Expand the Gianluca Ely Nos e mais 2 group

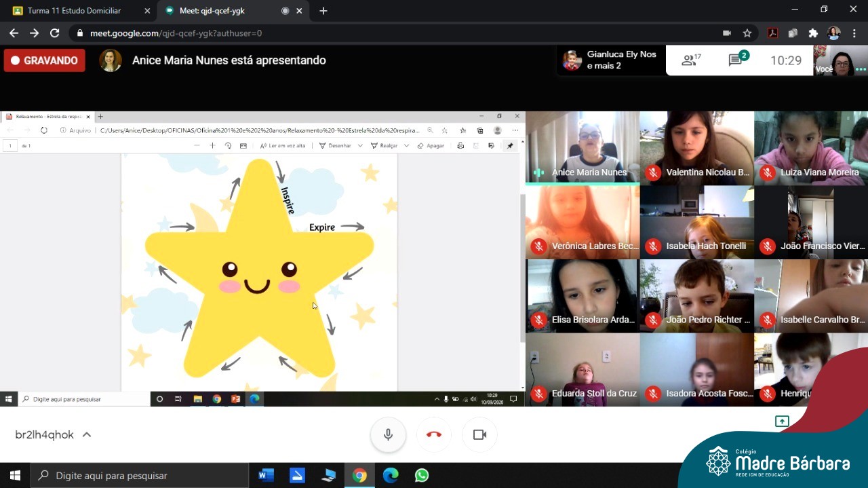610,60
